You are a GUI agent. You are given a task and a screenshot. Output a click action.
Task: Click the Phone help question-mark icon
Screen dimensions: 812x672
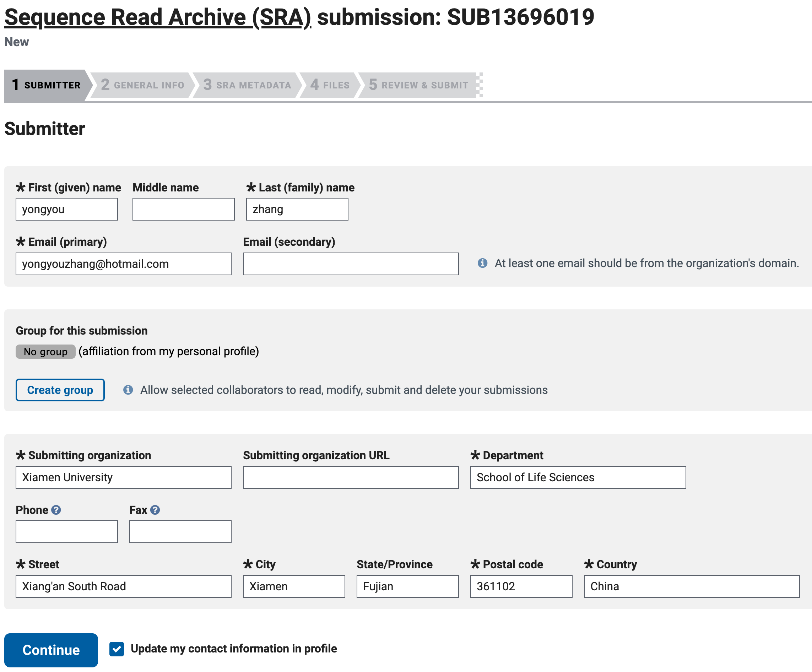pos(56,510)
